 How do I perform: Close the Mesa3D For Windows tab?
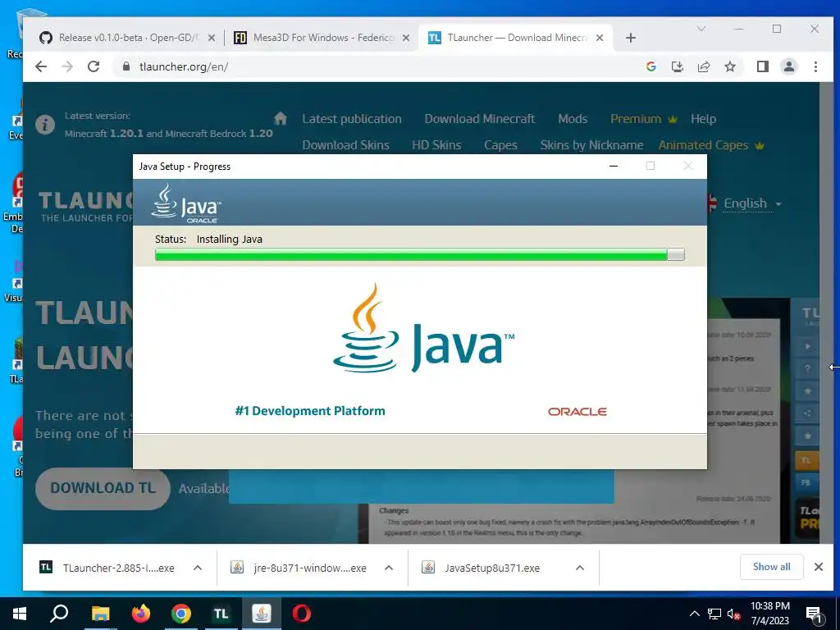click(406, 38)
